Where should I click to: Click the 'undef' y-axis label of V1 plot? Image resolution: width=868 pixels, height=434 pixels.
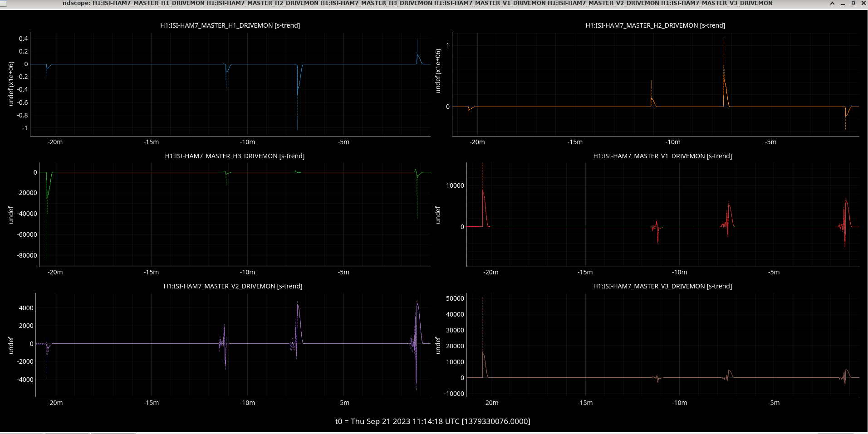point(438,215)
